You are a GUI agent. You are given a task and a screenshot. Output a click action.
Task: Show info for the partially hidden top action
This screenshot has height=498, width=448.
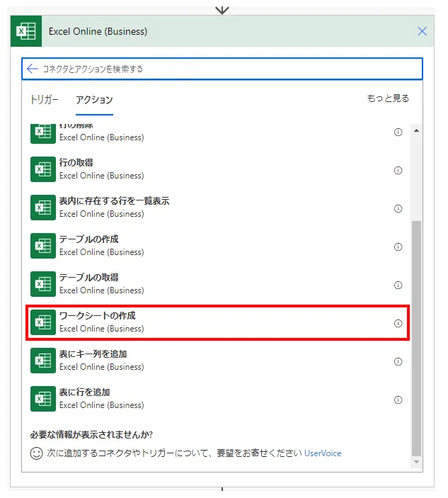(398, 132)
